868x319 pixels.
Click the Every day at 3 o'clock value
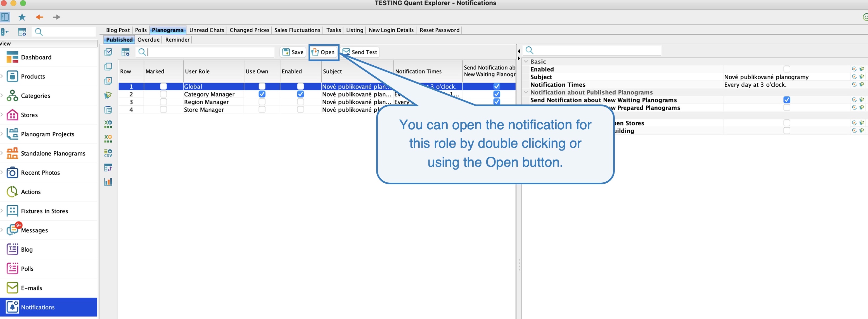(755, 85)
